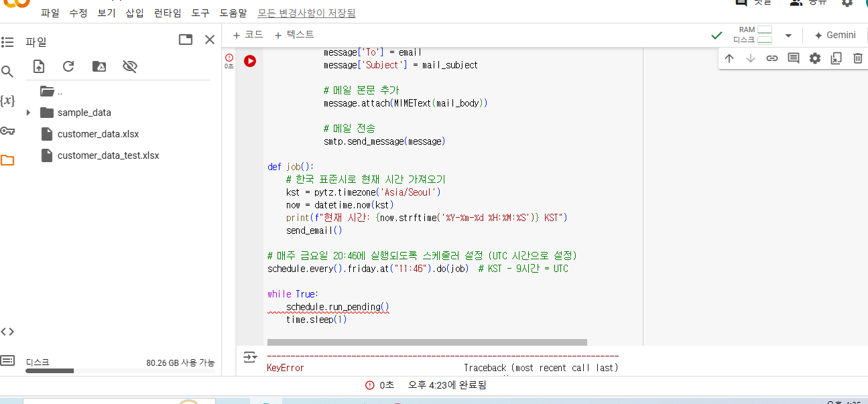The image size is (868, 404).
Task: Run the code cell play button
Action: coord(250,61)
